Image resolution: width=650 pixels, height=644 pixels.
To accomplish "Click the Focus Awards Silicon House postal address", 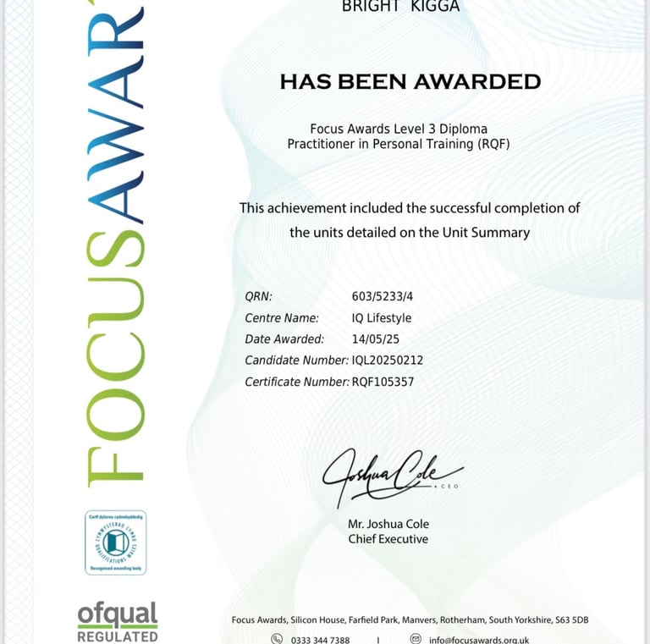I will tap(410, 620).
